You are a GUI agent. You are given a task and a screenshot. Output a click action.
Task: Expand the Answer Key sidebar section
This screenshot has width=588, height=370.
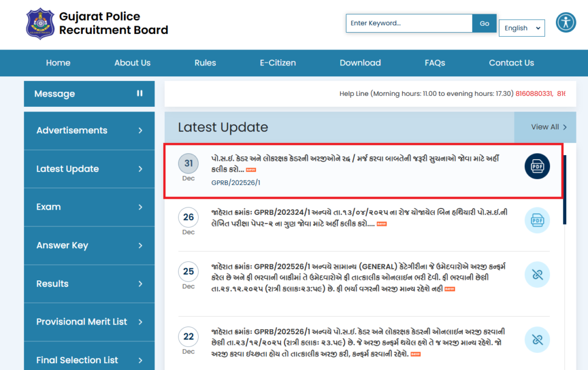89,245
